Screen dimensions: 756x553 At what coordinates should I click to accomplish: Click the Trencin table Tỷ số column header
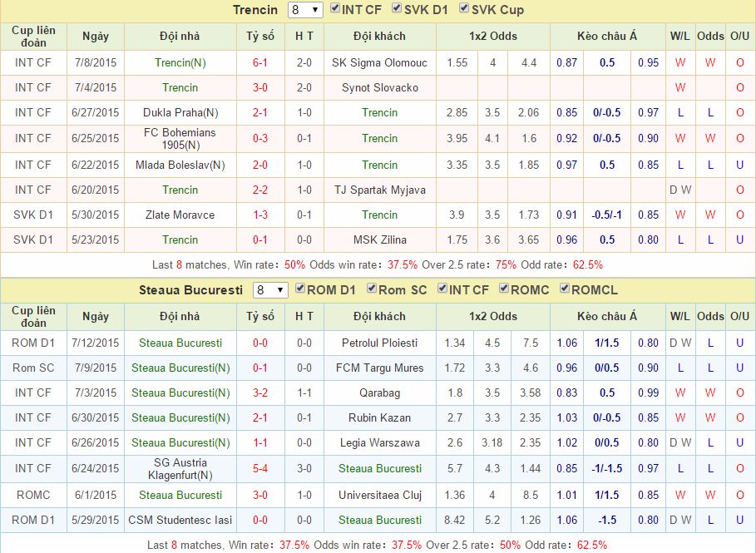pos(260,36)
